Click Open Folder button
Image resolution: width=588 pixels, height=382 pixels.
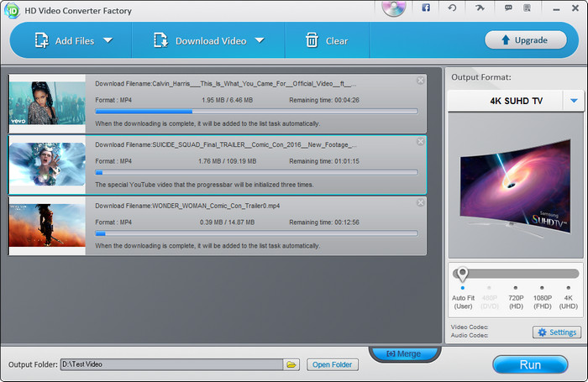333,364
